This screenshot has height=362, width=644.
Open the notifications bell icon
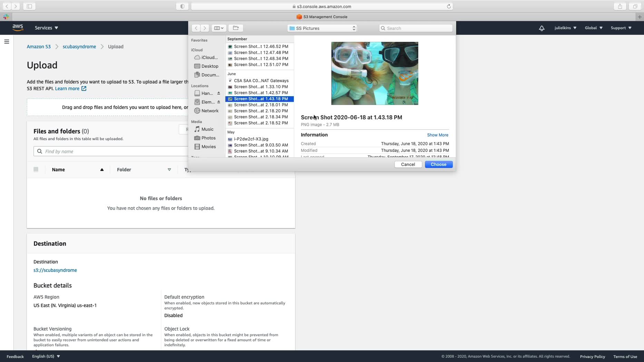tap(541, 28)
